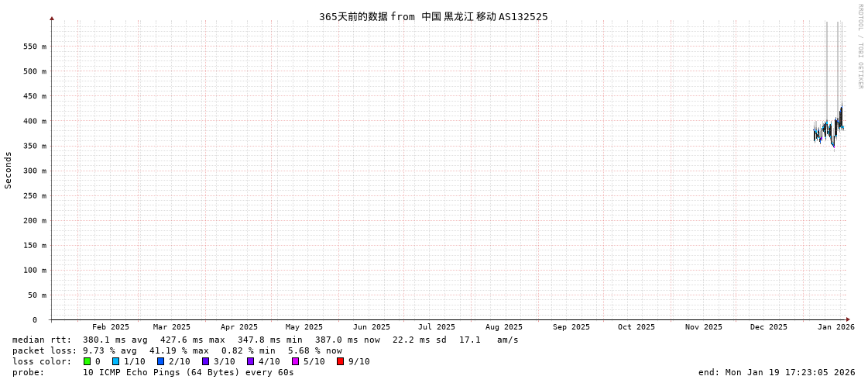The width and height of the screenshot is (868, 383).
Task: Click the red 9/10 loss swatch
Action: [341, 361]
